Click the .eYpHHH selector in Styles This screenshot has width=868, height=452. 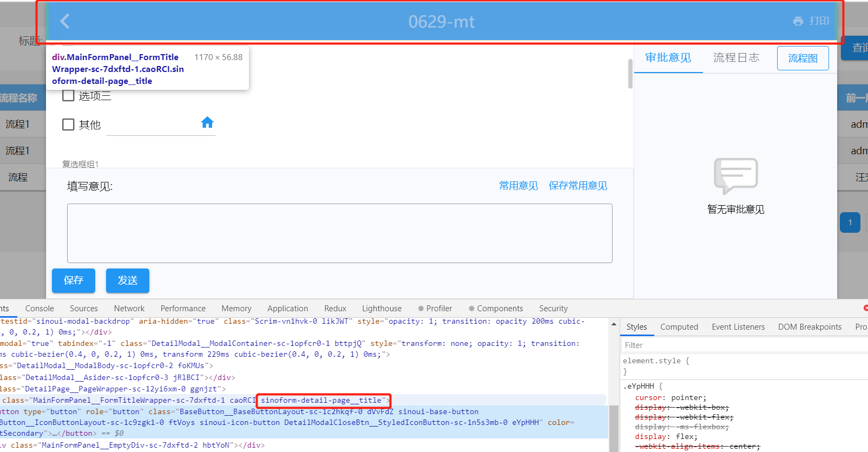tap(638, 387)
